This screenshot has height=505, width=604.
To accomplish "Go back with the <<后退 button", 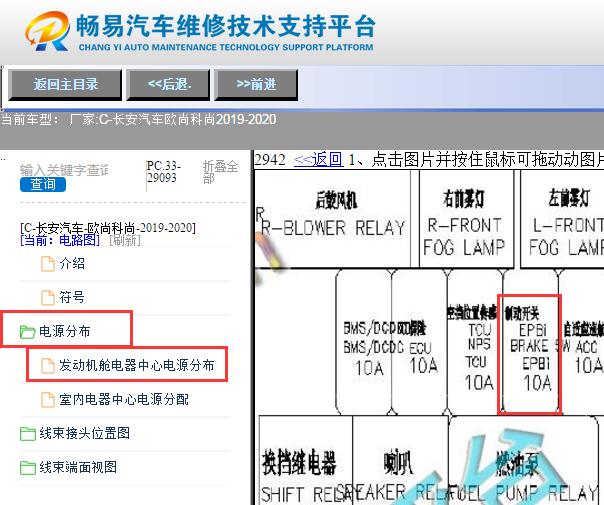I will tap(168, 85).
